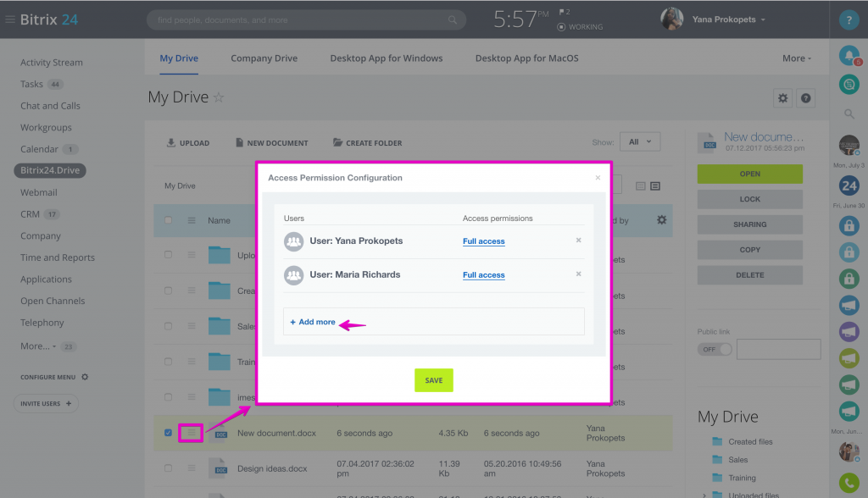Click the Sharing button
Screen dimensions: 868x498
[750, 224]
